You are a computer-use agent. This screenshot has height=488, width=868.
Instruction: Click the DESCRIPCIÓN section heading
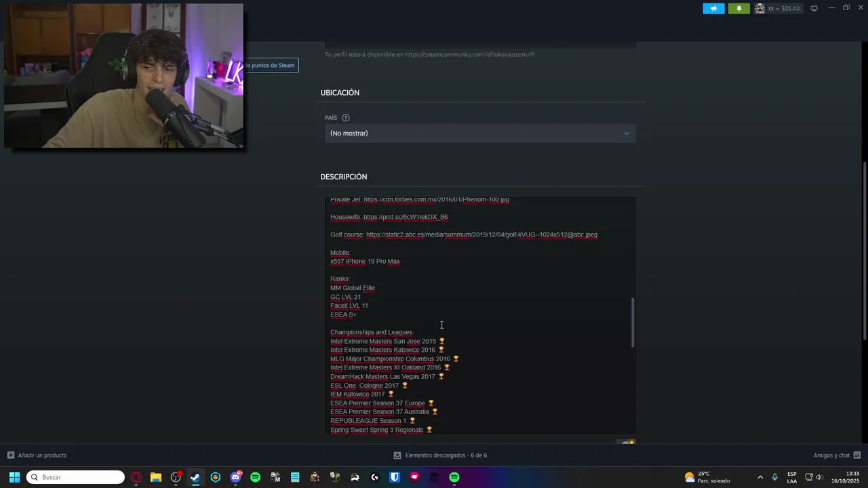[x=344, y=177]
